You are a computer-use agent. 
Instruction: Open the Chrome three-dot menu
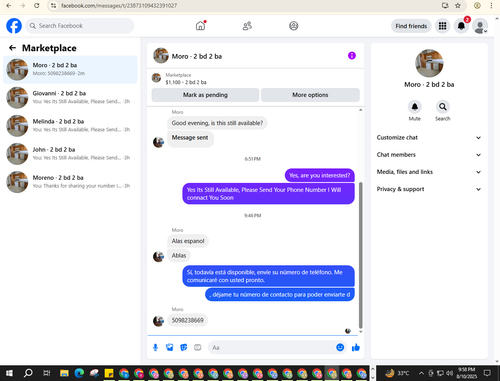point(491,6)
